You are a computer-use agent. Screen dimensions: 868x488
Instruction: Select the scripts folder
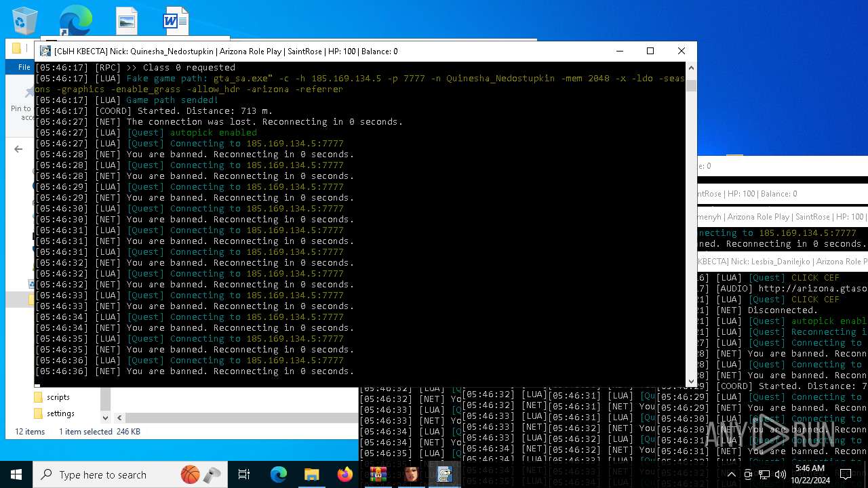[x=58, y=397]
